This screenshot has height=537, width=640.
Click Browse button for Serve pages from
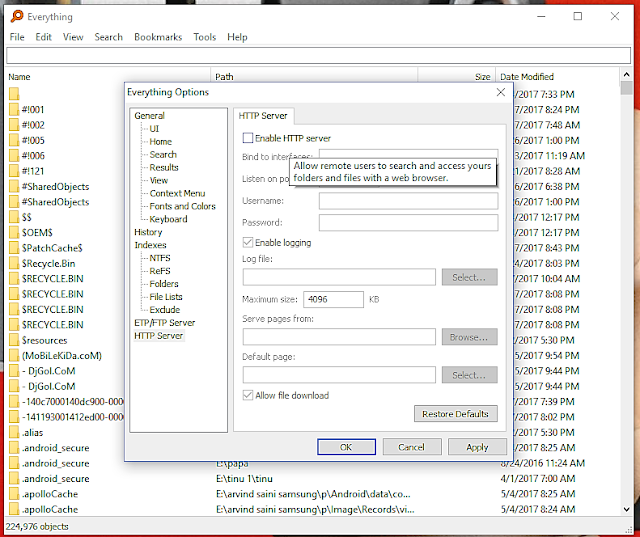tap(469, 337)
